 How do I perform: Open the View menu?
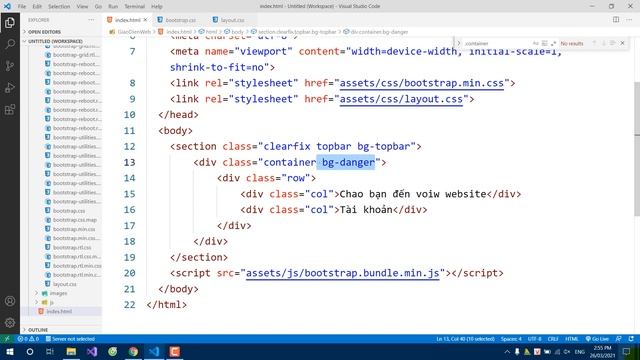pyautogui.click(x=82, y=7)
